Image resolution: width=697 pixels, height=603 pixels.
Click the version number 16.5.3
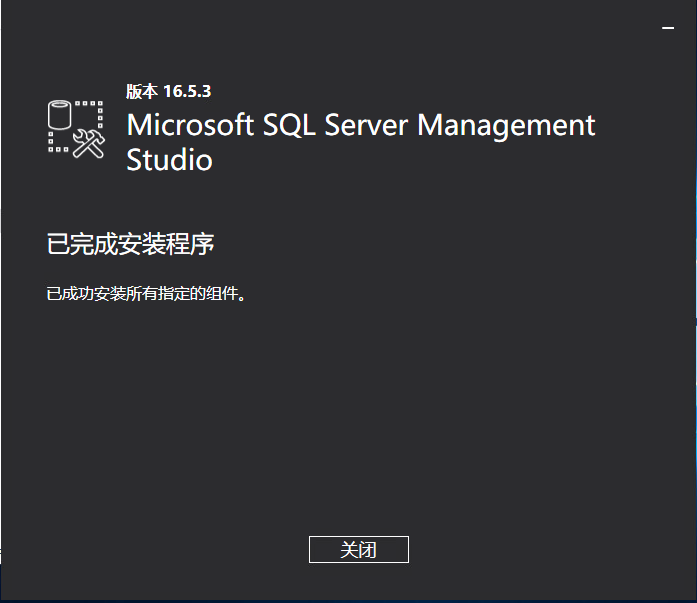point(187,91)
